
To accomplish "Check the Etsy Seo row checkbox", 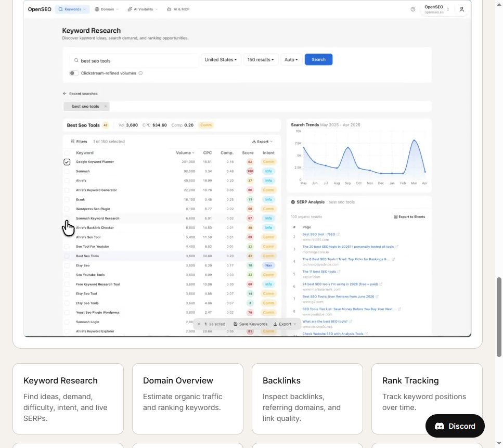I will click(67, 265).
